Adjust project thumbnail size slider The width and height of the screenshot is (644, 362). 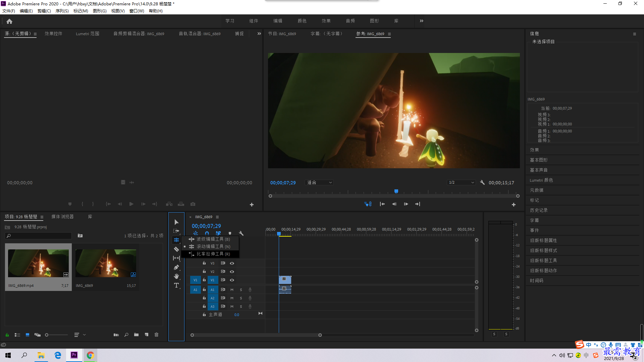[x=56, y=335]
